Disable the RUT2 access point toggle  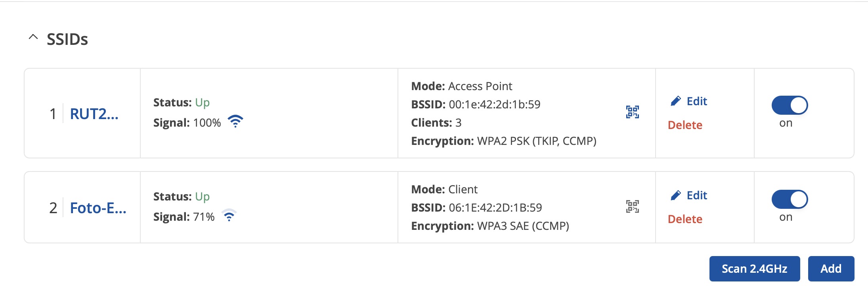[x=790, y=105]
